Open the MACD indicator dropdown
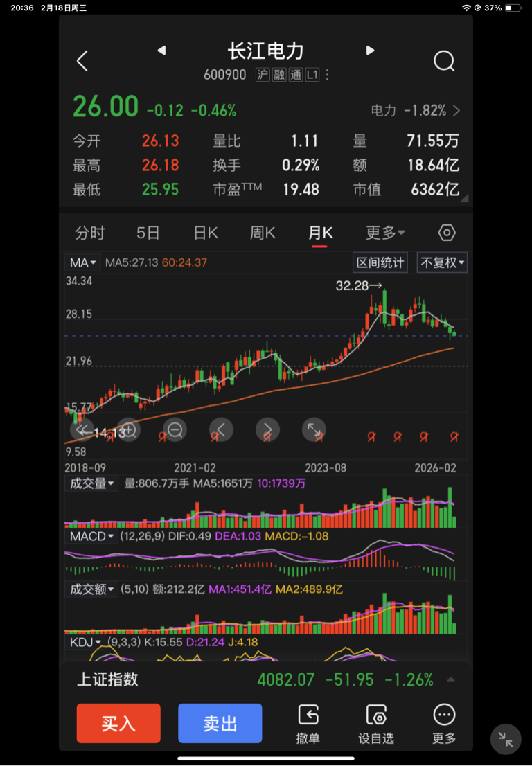The height and width of the screenshot is (766, 532). click(x=91, y=536)
